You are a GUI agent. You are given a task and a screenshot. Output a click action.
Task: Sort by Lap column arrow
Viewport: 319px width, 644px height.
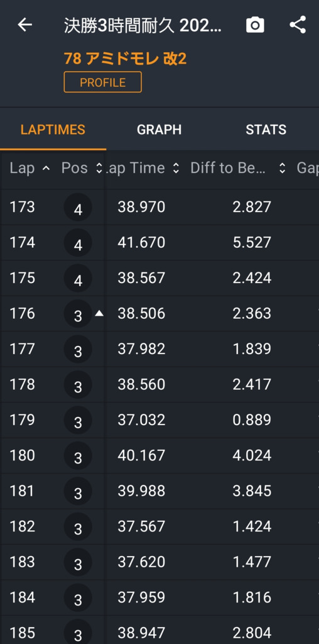(46, 168)
